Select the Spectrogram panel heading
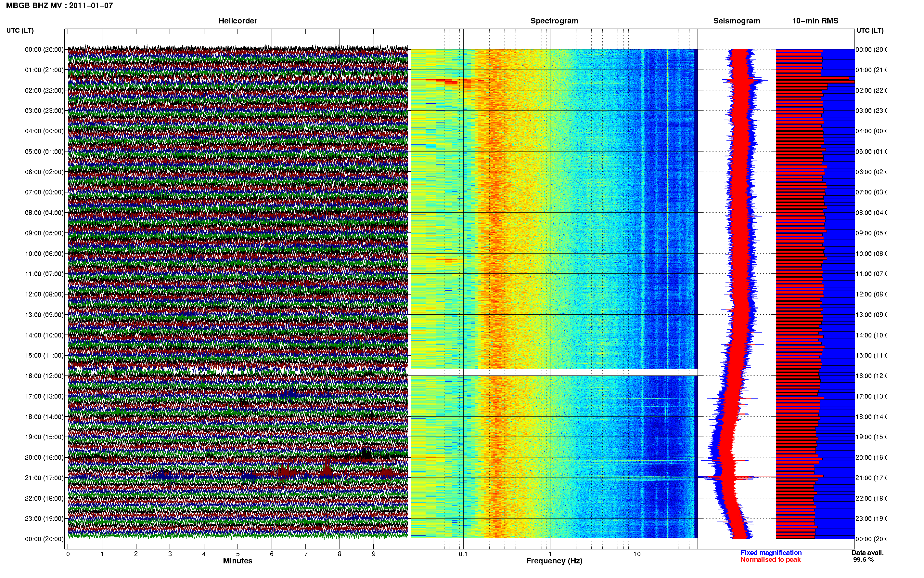 pyautogui.click(x=554, y=21)
